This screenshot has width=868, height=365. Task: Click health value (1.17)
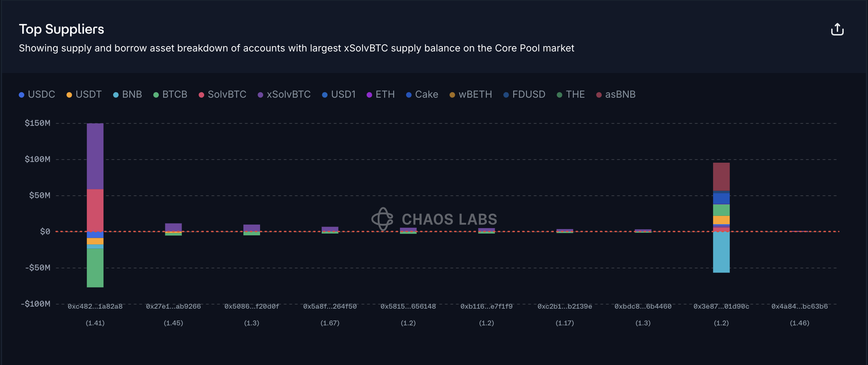point(565,323)
